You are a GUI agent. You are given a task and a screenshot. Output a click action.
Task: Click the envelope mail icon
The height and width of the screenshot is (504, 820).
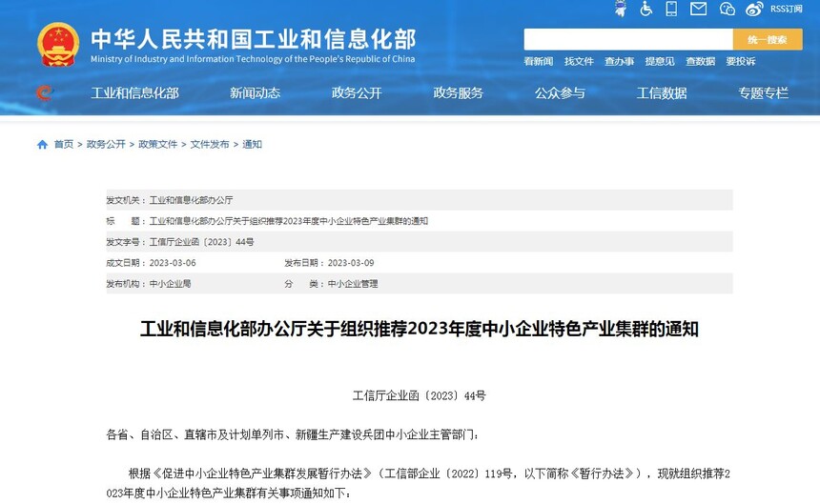pyautogui.click(x=698, y=9)
